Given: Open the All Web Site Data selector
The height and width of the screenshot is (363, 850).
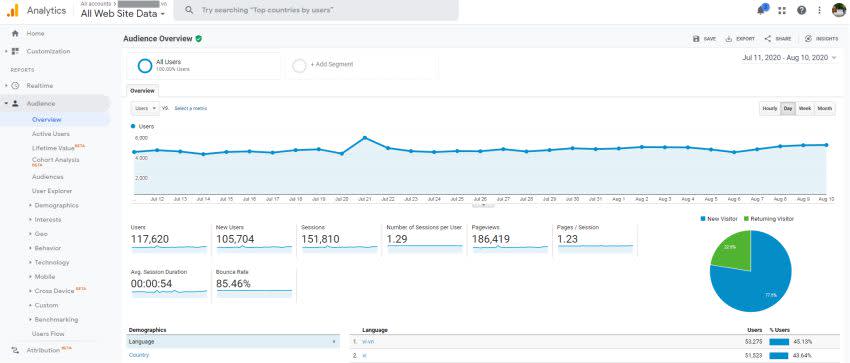Looking at the screenshot, I should [x=123, y=14].
